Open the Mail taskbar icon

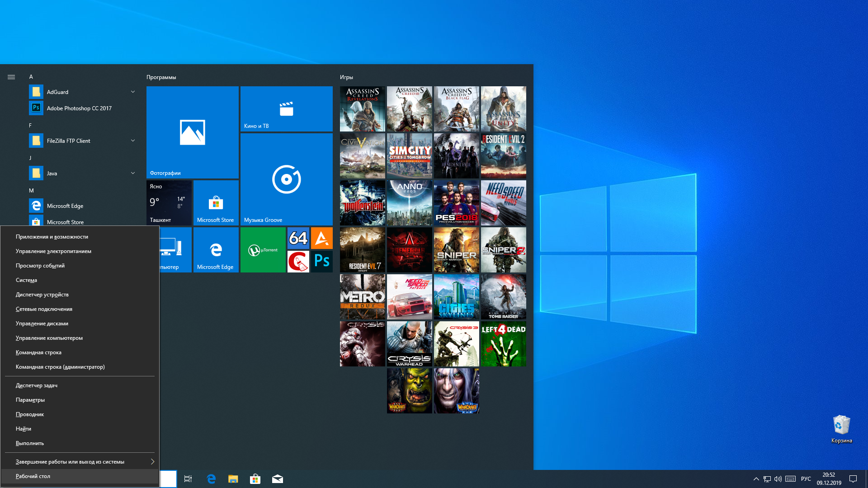pyautogui.click(x=277, y=479)
